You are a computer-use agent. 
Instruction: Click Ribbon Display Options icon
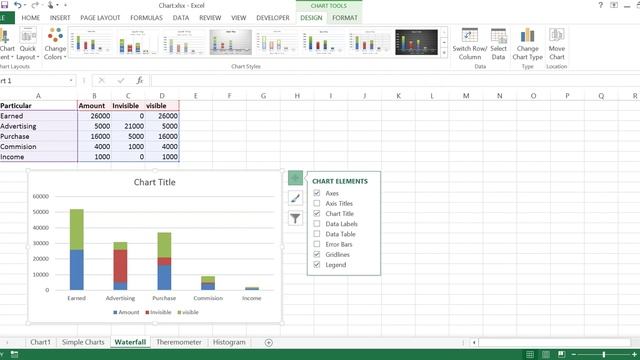click(x=614, y=5)
